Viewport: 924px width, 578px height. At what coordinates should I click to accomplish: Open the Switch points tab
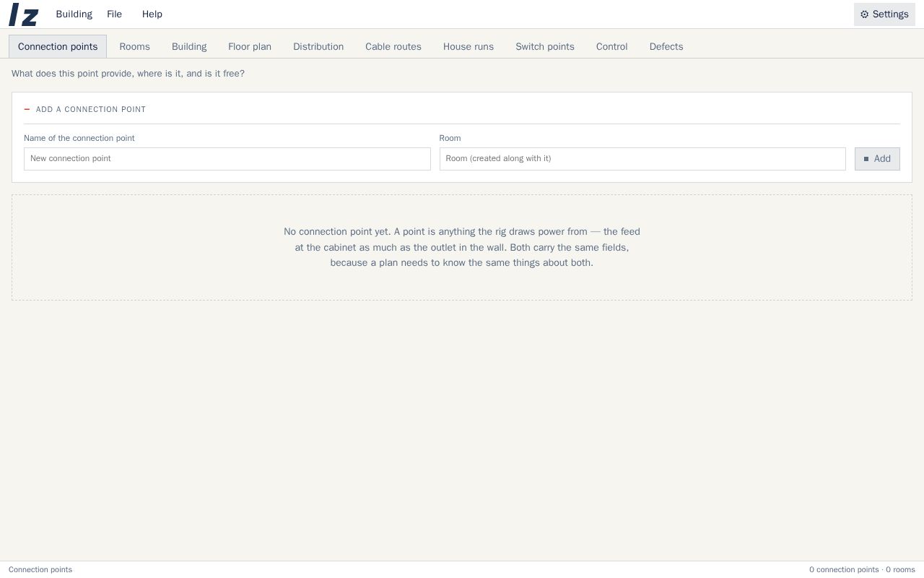click(x=545, y=46)
